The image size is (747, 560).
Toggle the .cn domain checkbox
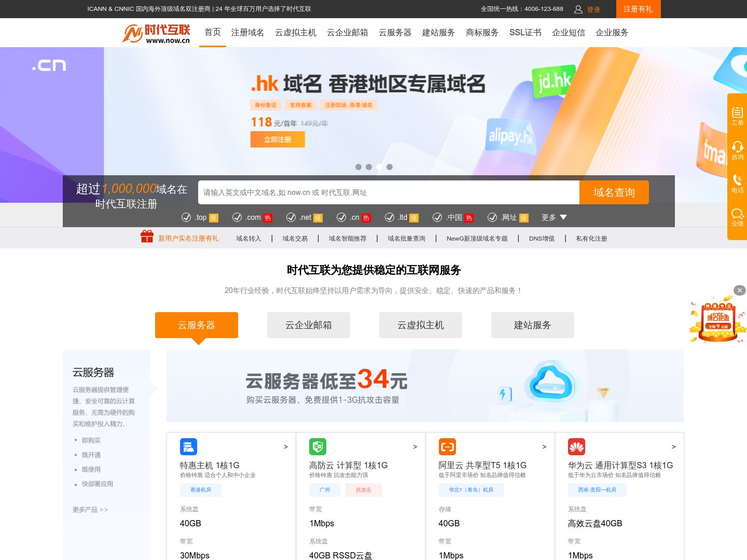[x=341, y=217]
